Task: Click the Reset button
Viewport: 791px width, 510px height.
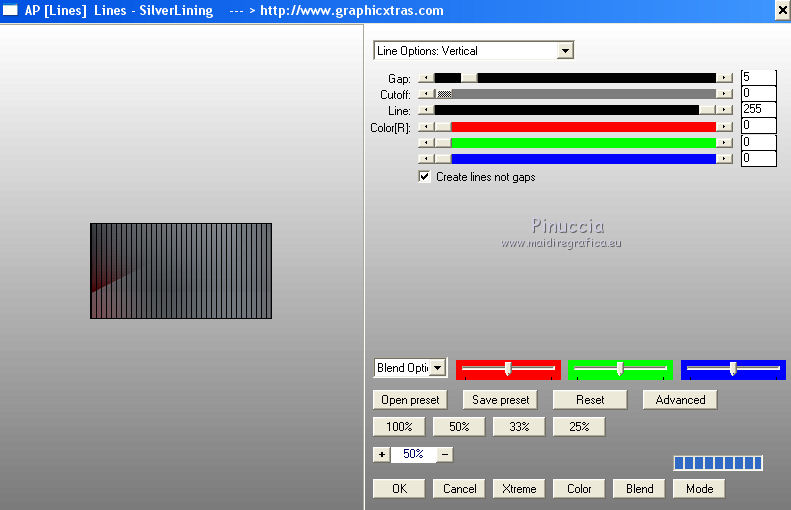Action: tap(590, 400)
